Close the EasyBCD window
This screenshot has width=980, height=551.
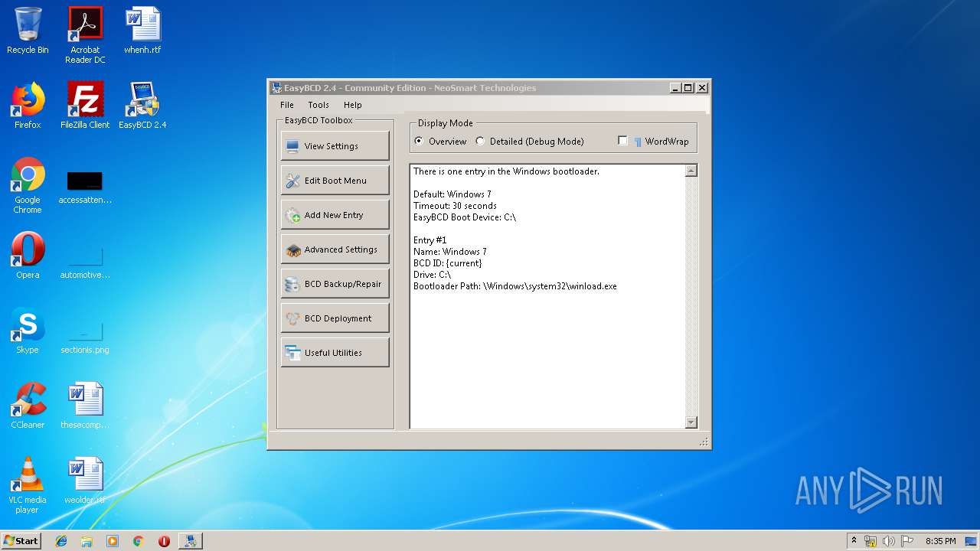(702, 88)
